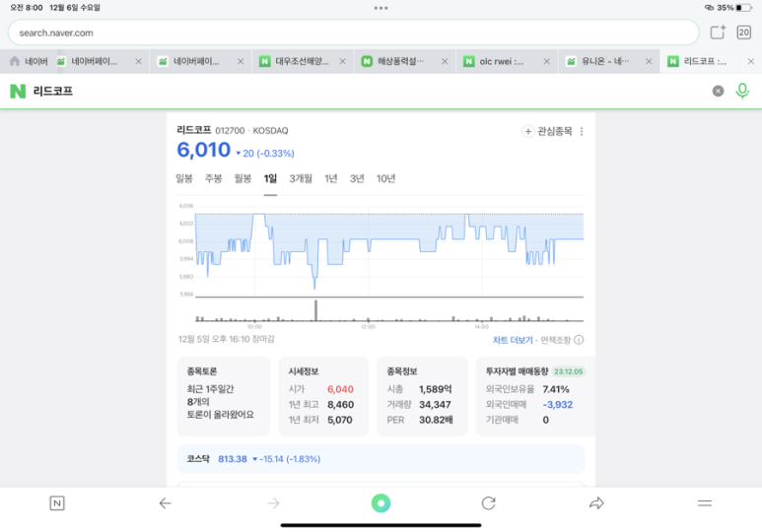Open the 투자자별 매매동향 card
The width and height of the screenshot is (762, 532).
(x=535, y=396)
